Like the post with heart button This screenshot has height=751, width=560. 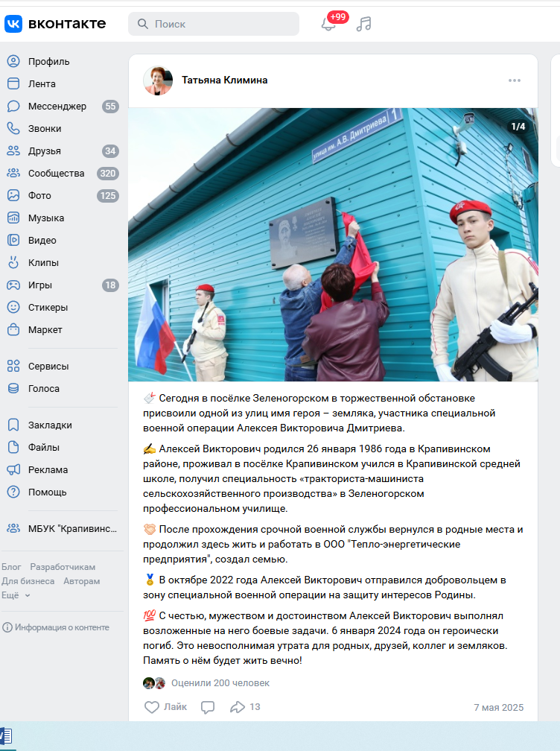pos(165,707)
